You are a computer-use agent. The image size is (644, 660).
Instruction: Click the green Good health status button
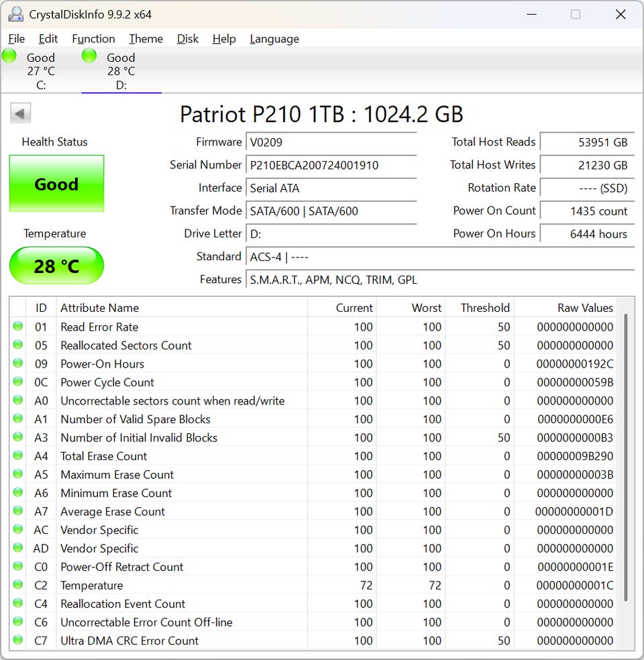pyautogui.click(x=56, y=184)
